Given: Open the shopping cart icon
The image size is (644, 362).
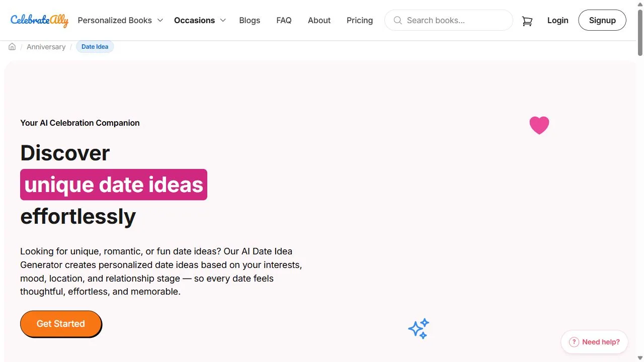Looking at the screenshot, I should 527,21.
